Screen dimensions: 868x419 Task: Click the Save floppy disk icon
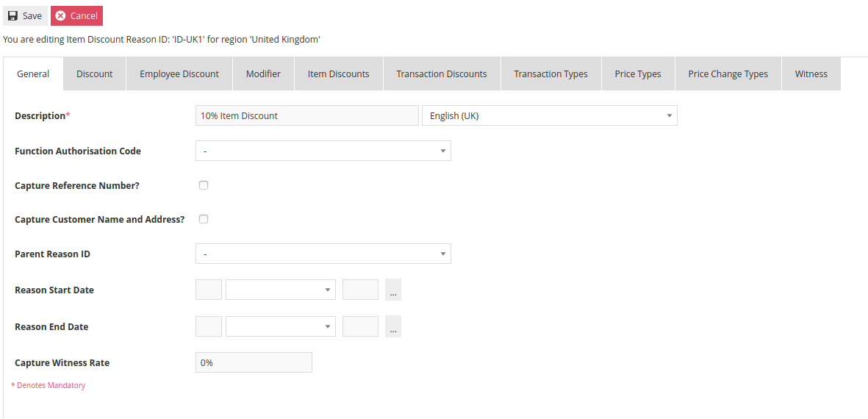coord(12,16)
